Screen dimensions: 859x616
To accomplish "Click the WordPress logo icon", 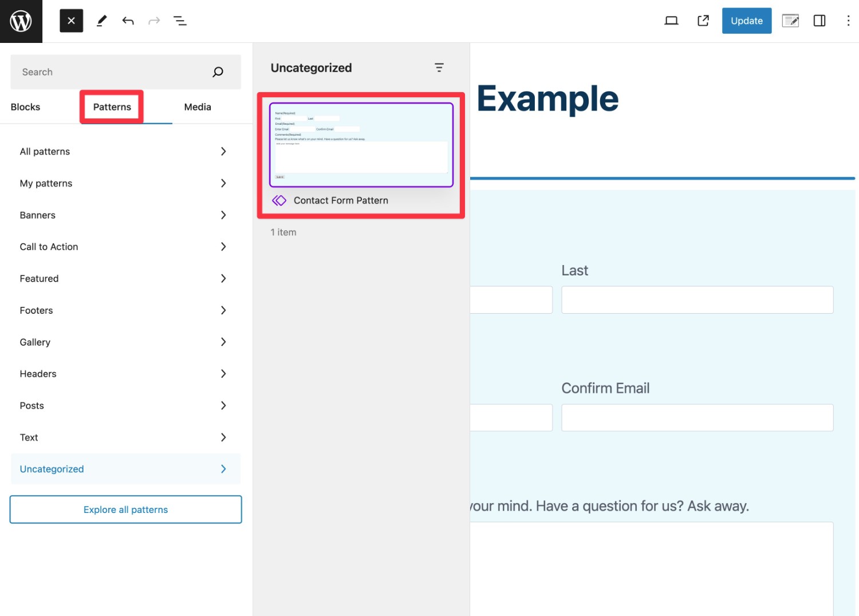I will point(21,21).
